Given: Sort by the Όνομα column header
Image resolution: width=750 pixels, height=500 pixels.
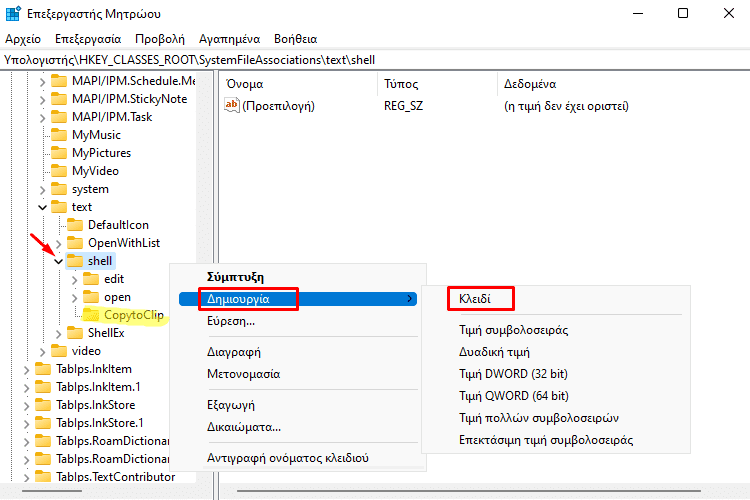Looking at the screenshot, I should 298,84.
